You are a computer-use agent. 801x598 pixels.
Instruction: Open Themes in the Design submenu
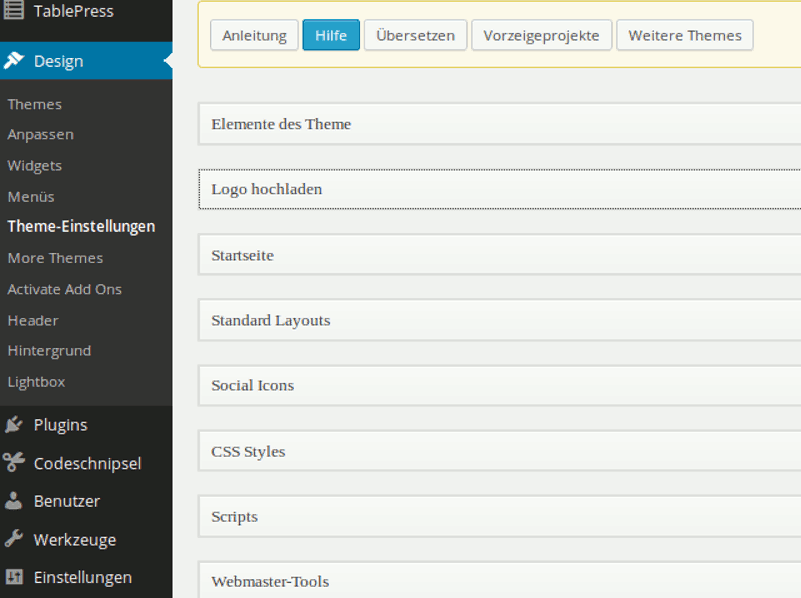coord(35,104)
